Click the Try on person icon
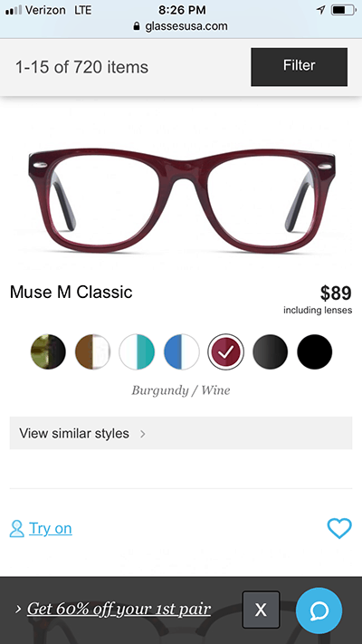 point(17,529)
